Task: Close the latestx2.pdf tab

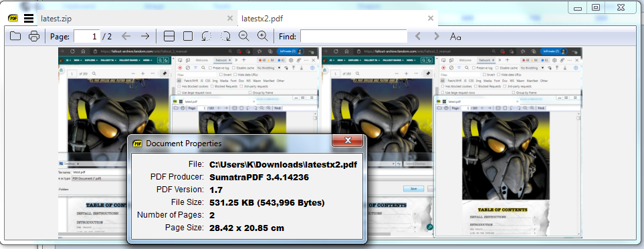Action: coord(431,18)
